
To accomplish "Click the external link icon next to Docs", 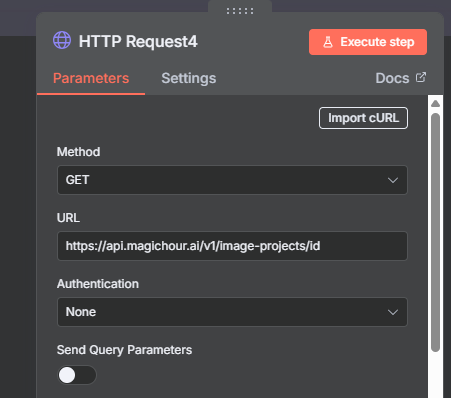I will [x=421, y=77].
